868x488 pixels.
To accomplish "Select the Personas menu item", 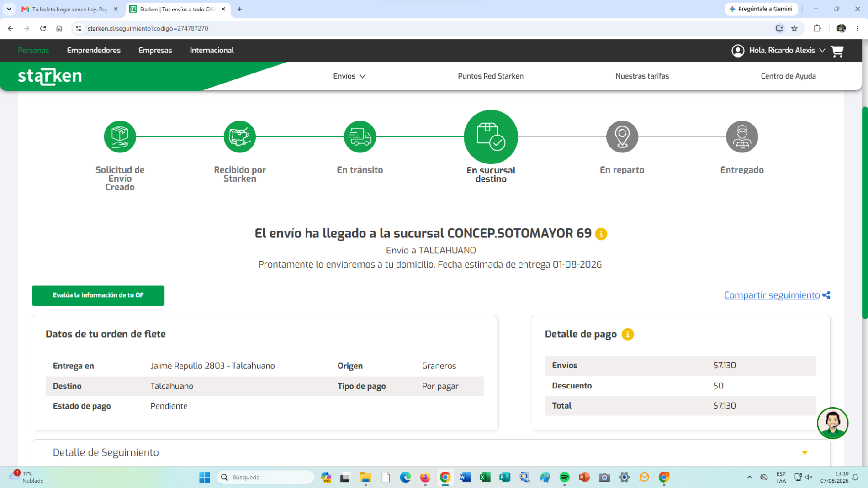I will (x=33, y=51).
